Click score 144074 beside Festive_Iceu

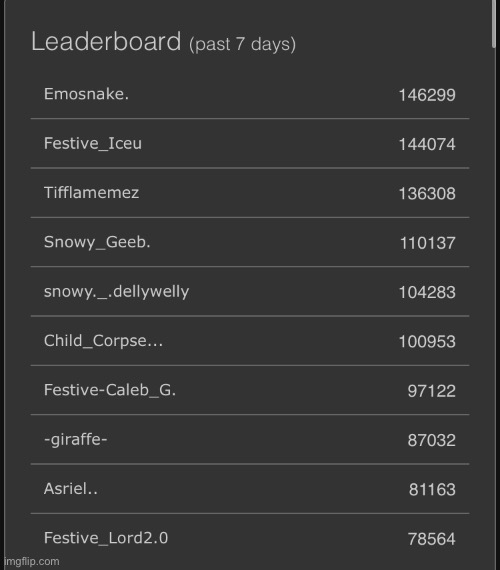pos(427,144)
